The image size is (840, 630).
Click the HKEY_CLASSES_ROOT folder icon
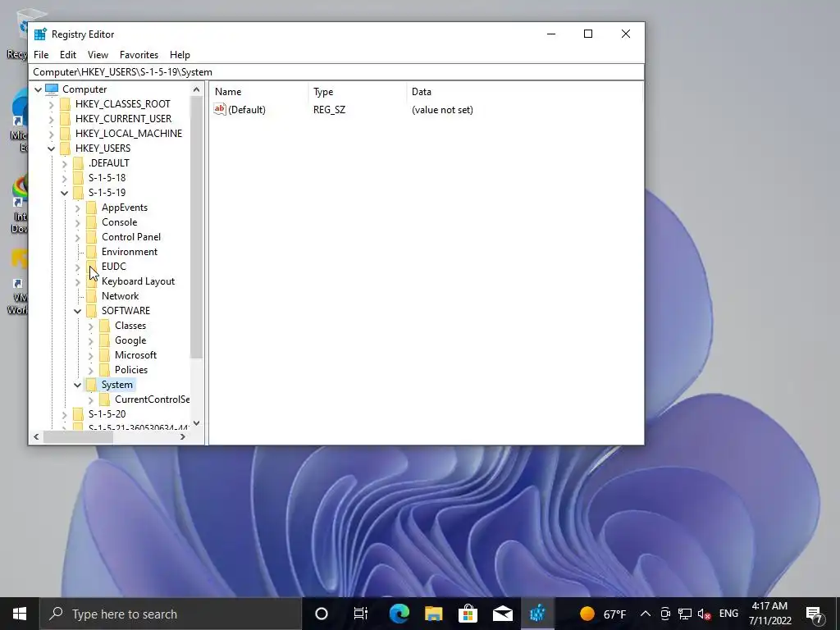[x=66, y=104]
